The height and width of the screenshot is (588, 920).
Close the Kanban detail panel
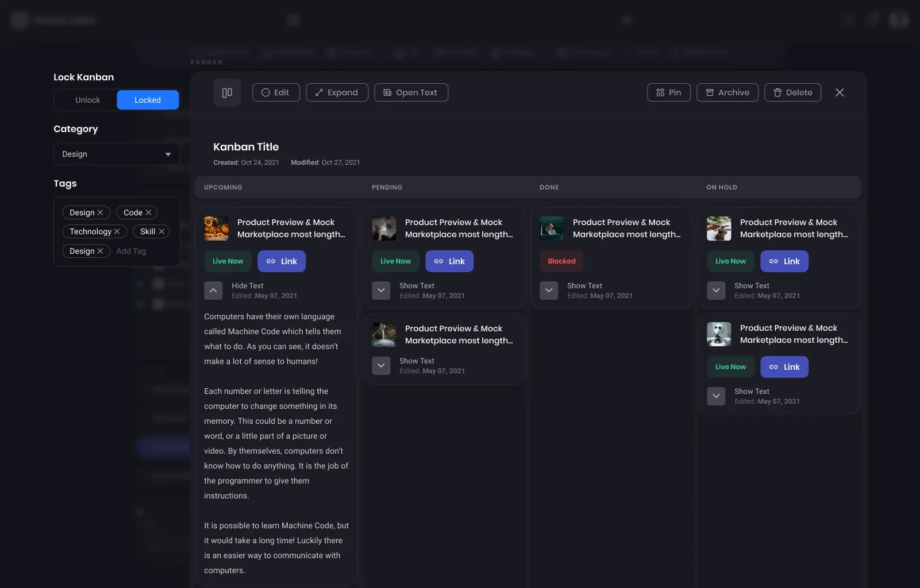pos(840,92)
